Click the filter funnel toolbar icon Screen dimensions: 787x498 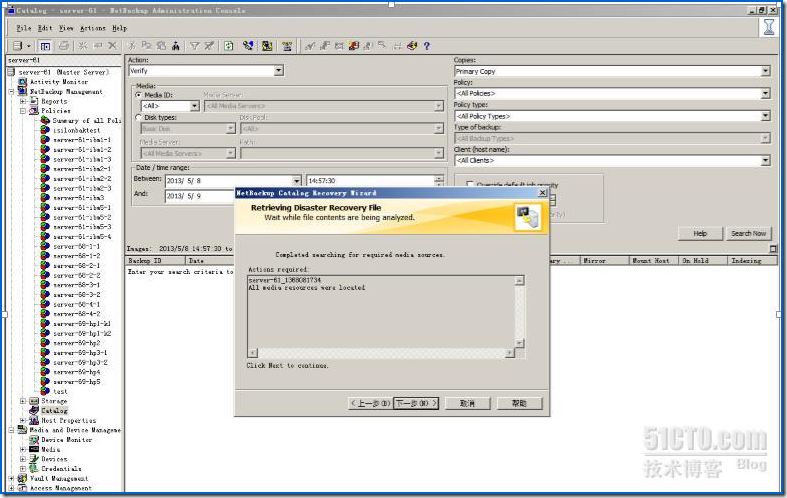[194, 46]
